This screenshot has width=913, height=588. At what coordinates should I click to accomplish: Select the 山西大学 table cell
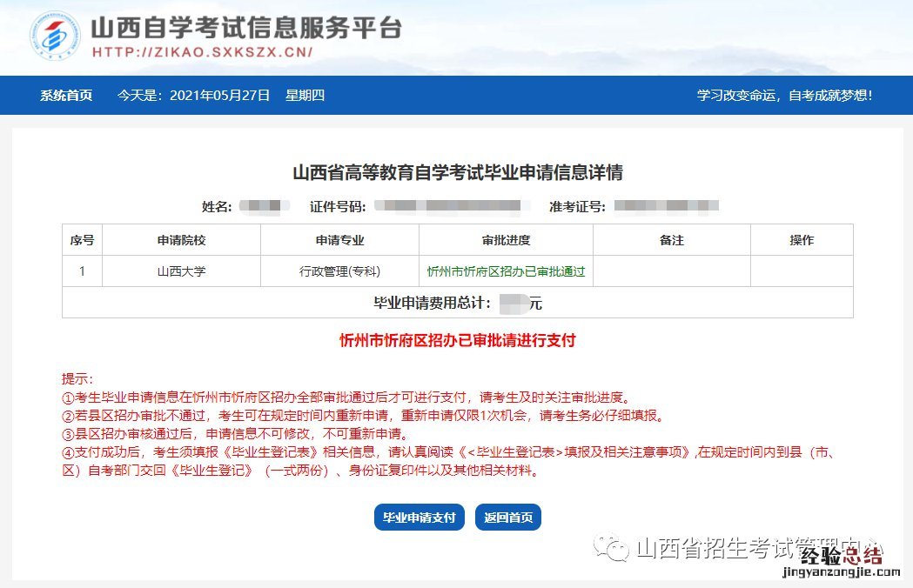(x=181, y=271)
